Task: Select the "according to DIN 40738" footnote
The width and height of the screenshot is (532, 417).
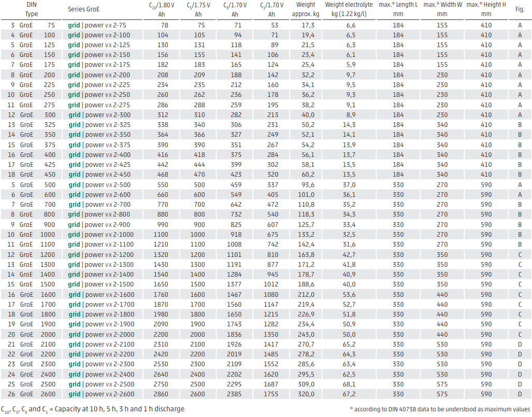Action: click(x=440, y=409)
